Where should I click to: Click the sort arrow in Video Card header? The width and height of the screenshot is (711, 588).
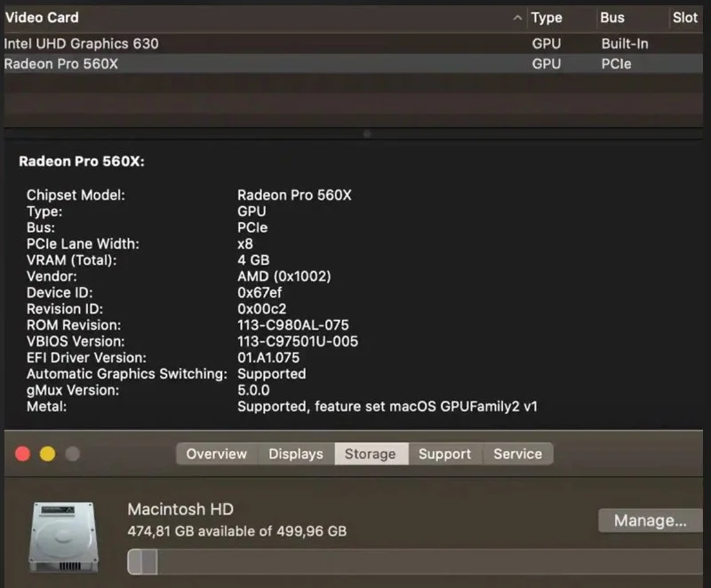[x=517, y=18]
